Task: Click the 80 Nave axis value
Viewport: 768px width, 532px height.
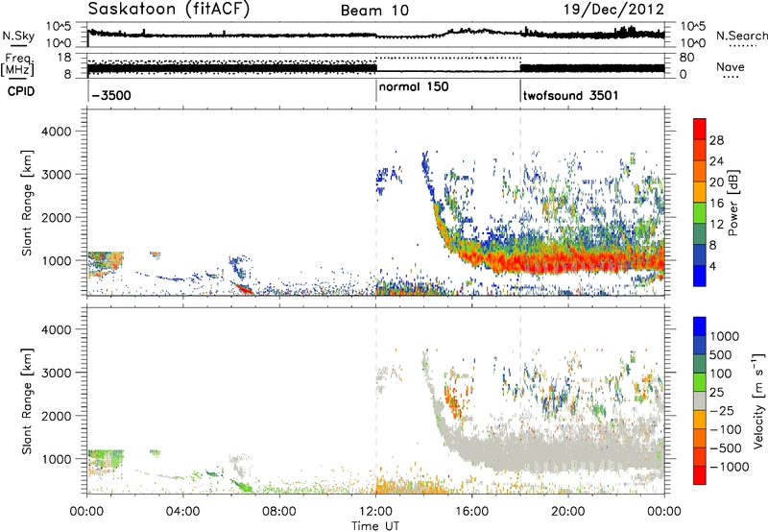Action: 687,58
